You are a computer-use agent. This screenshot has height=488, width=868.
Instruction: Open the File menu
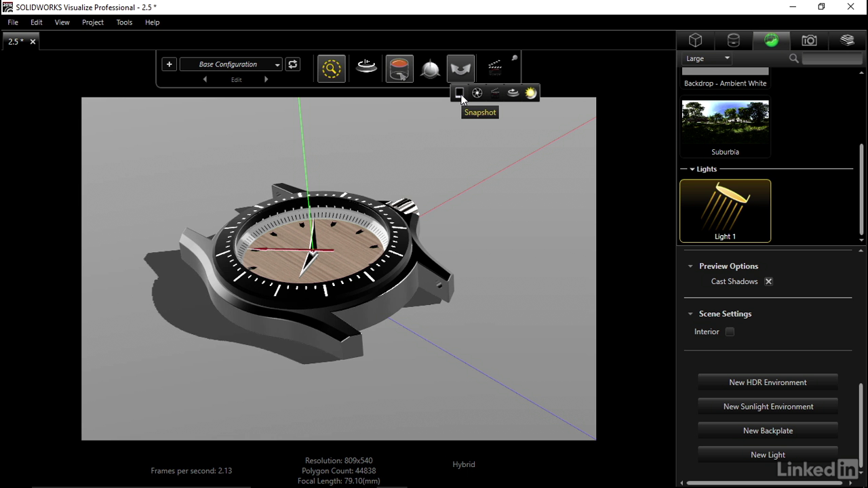pyautogui.click(x=13, y=22)
